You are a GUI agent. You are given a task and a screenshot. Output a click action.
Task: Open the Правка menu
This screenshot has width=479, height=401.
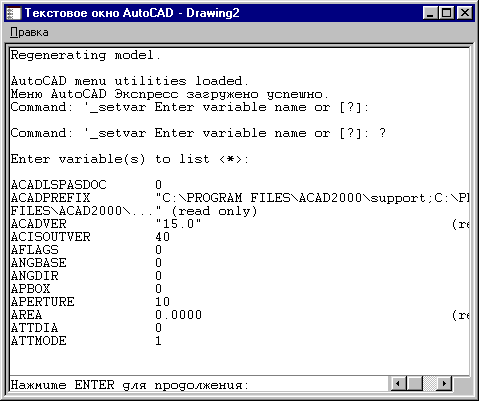pos(29,32)
